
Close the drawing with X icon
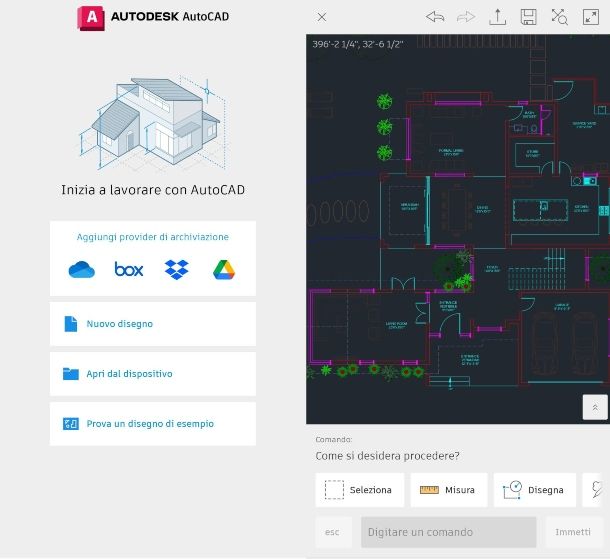(322, 17)
